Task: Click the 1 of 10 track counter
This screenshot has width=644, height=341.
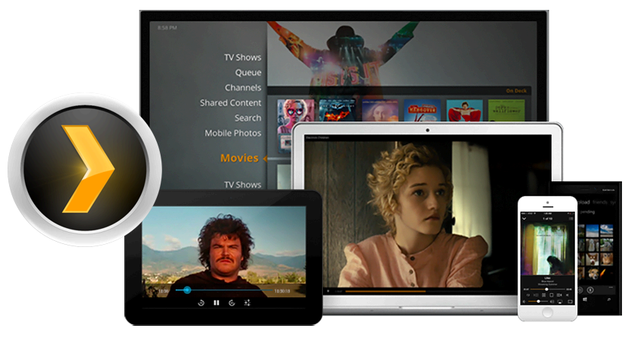Action: [548, 218]
